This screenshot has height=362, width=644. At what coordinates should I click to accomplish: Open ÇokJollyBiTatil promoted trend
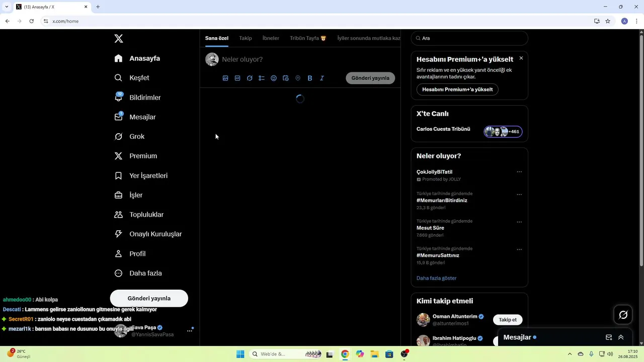[x=434, y=172]
